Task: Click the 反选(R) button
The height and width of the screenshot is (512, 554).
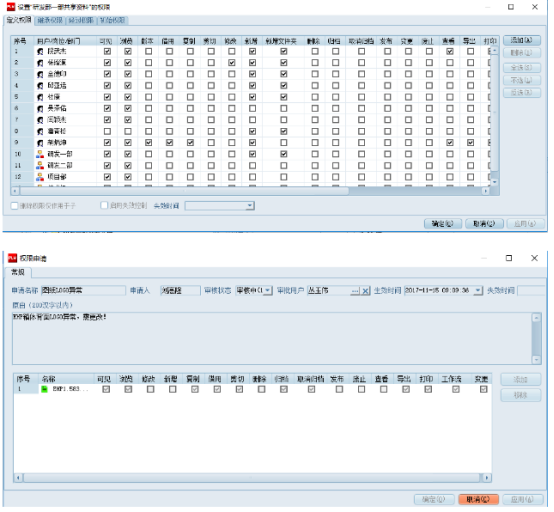Action: tap(522, 93)
